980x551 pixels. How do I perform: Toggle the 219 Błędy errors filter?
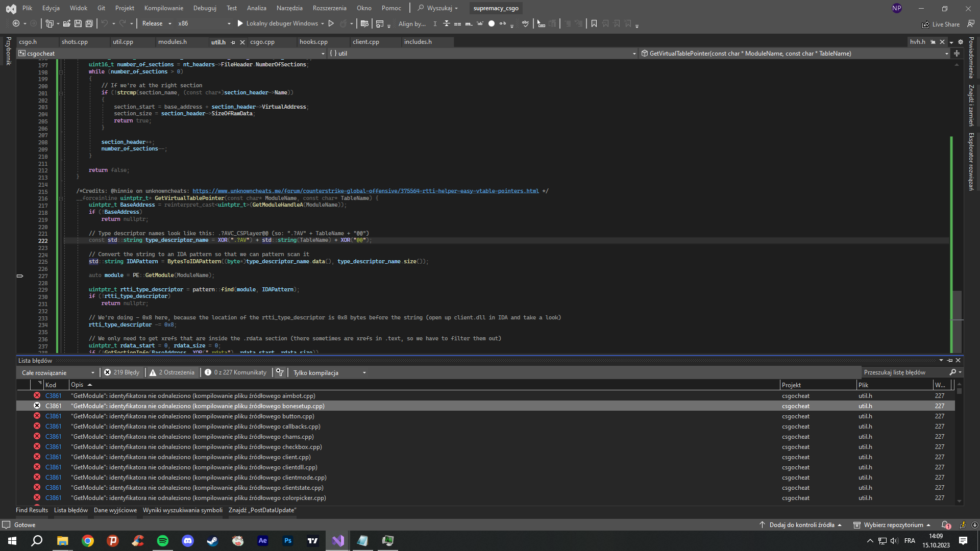click(x=121, y=372)
